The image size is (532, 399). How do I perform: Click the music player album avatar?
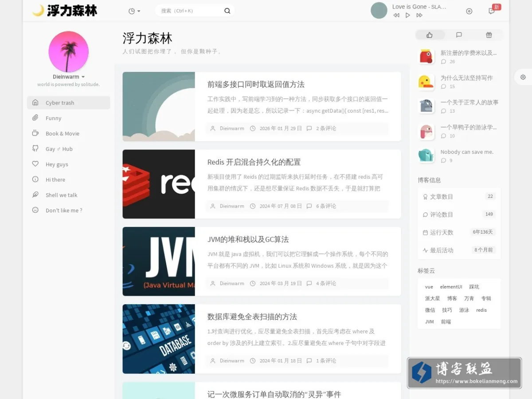tap(379, 11)
